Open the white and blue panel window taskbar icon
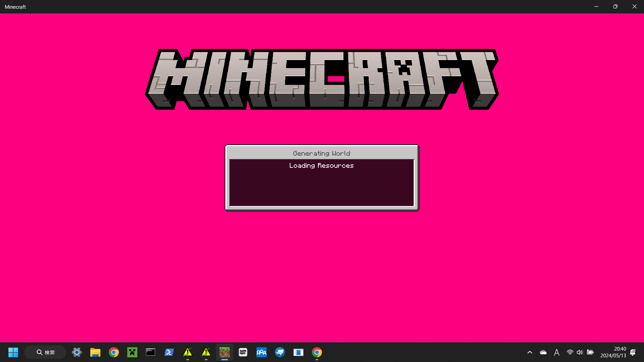 click(298, 352)
